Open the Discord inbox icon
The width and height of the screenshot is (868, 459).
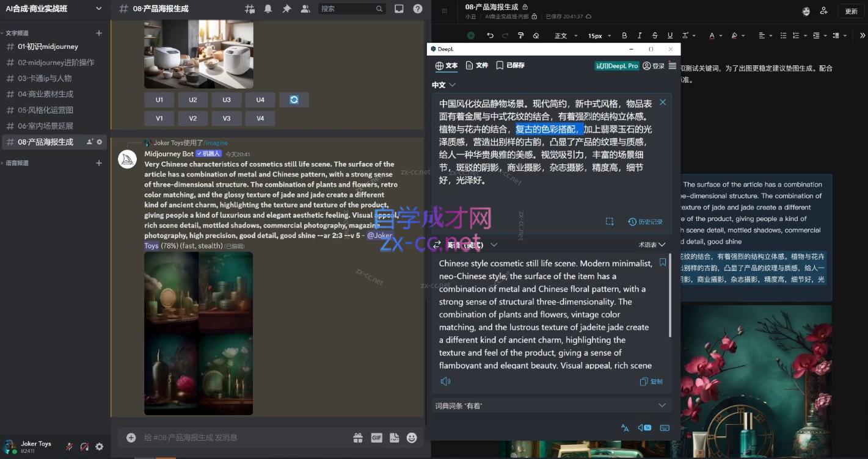click(399, 9)
